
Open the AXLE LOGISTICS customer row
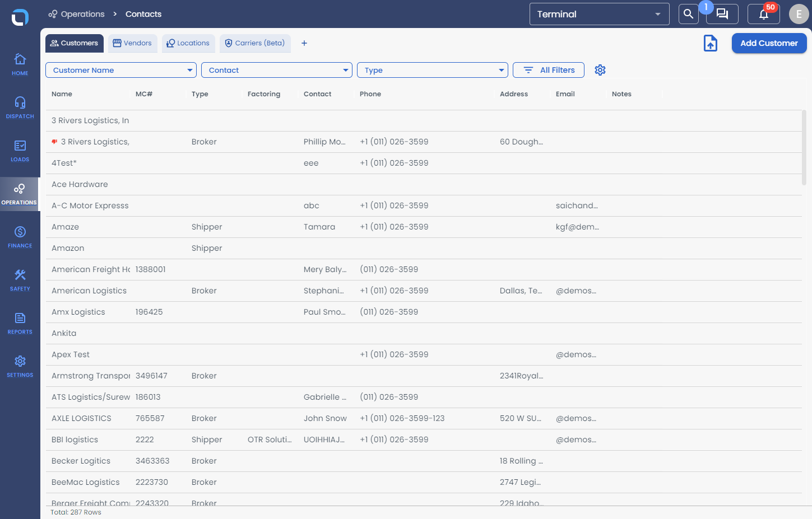point(424,418)
